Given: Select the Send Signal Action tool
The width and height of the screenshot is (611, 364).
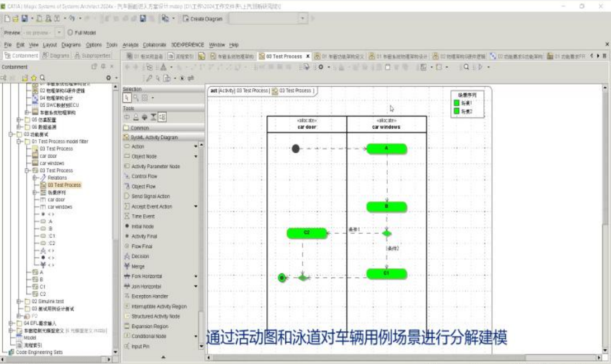Looking at the screenshot, I should 150,196.
